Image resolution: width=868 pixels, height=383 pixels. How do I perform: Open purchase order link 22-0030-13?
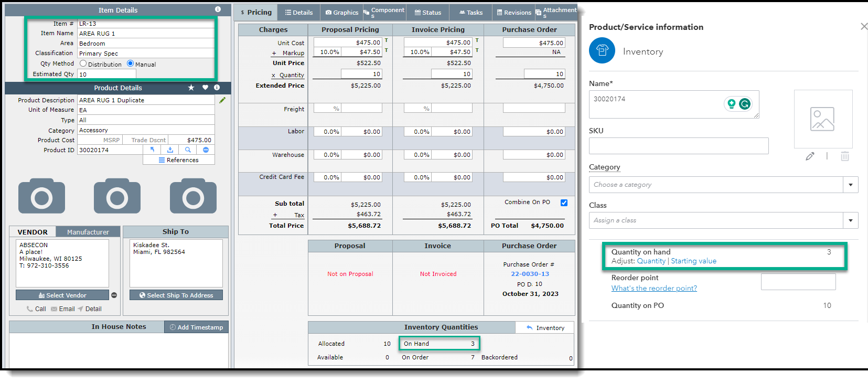(530, 274)
